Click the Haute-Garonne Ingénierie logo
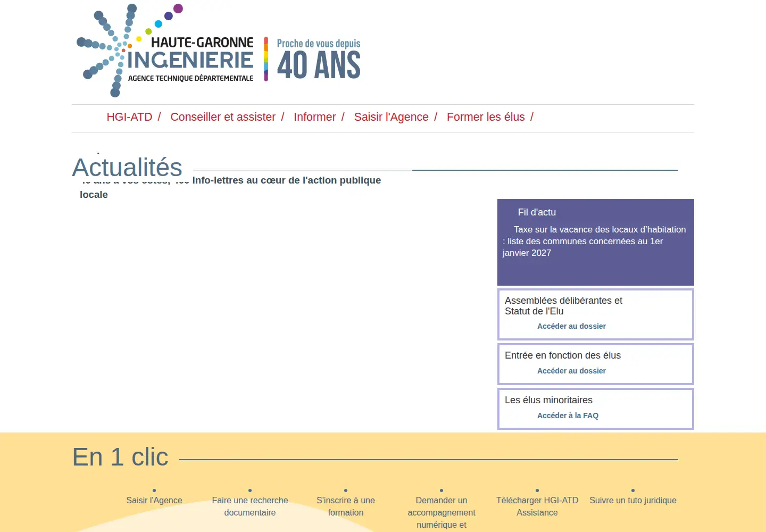766x532 pixels. pos(219,51)
